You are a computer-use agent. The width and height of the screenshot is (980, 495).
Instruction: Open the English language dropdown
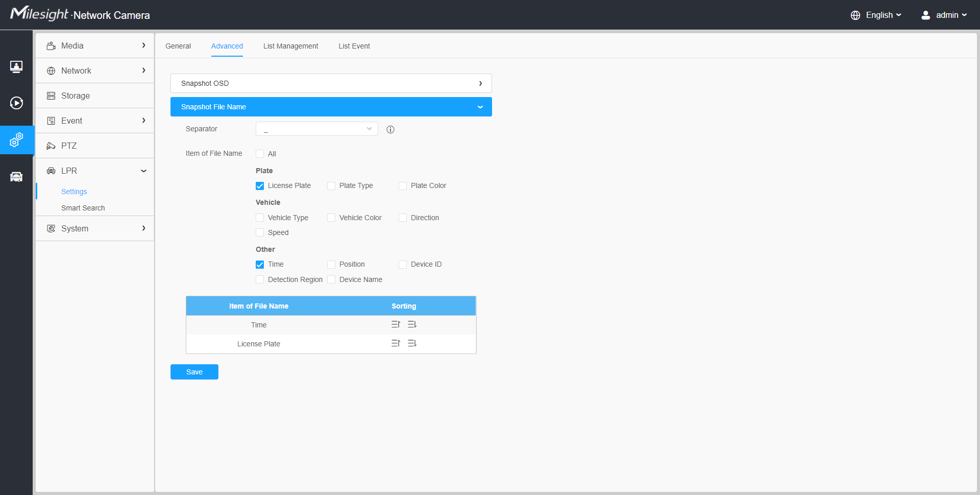point(876,15)
